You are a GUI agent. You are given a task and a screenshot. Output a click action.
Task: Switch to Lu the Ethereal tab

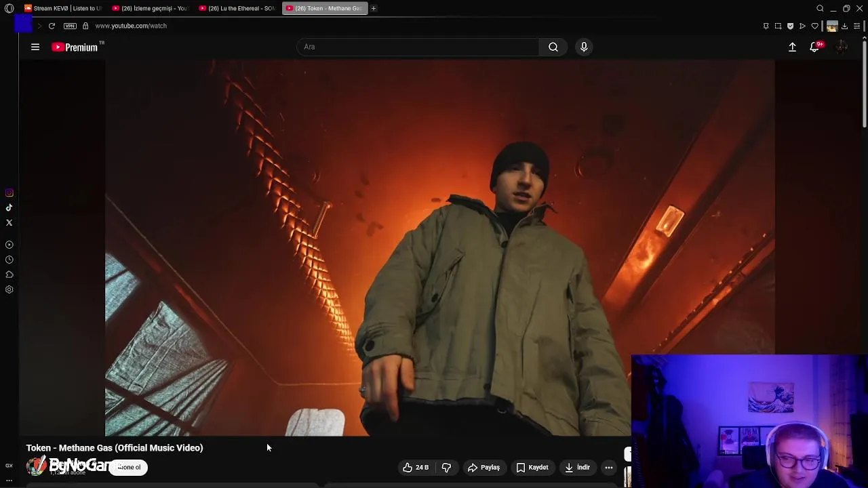pyautogui.click(x=237, y=8)
